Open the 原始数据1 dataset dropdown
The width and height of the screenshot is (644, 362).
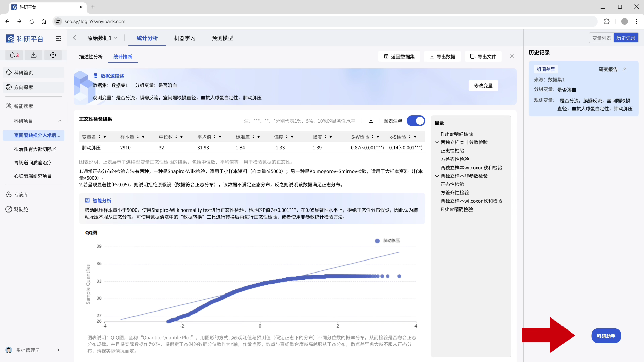click(x=102, y=38)
